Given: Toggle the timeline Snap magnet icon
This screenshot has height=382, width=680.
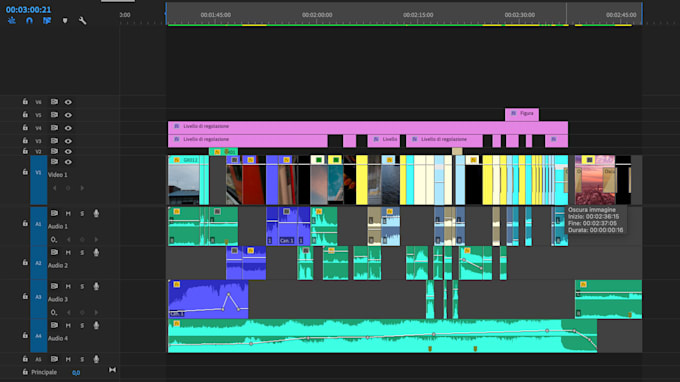Looking at the screenshot, I should pyautogui.click(x=29, y=20).
